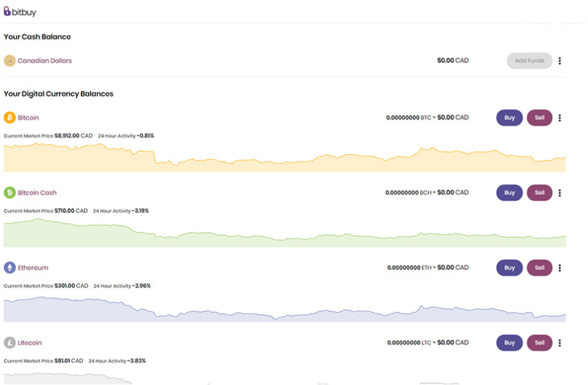The image size is (588, 385).
Task: Click the -2.96% 24 hour activity value
Action: click(142, 285)
